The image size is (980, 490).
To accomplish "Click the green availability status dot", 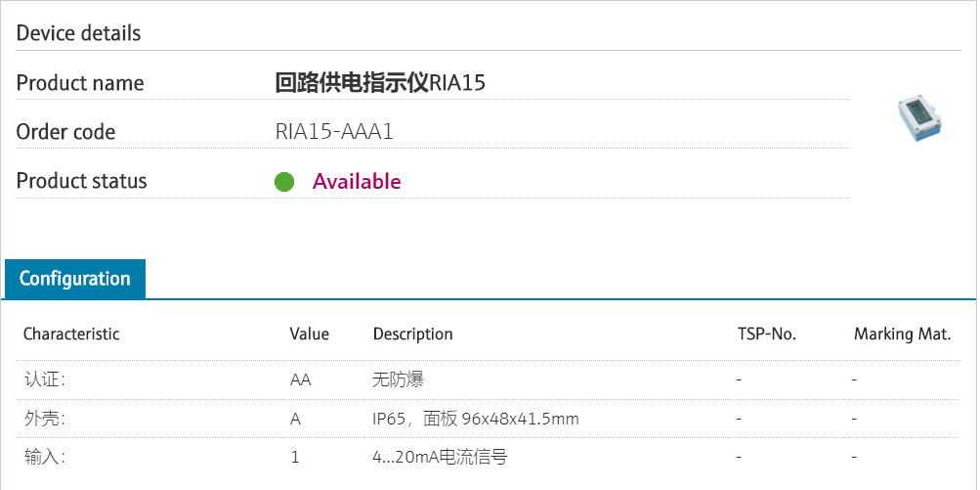I will pyautogui.click(x=284, y=182).
